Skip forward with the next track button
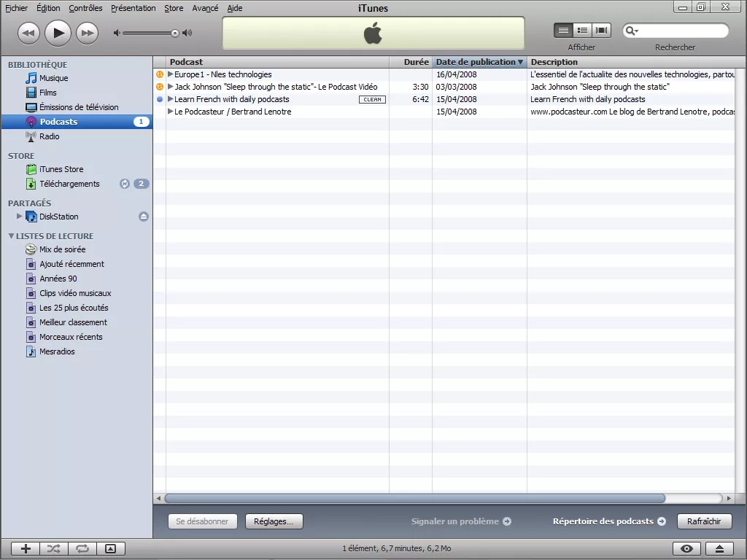747x560 pixels. pos(88,33)
